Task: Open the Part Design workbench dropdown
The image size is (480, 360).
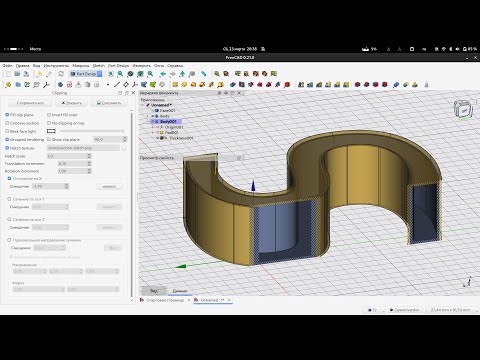Action: pyautogui.click(x=86, y=74)
